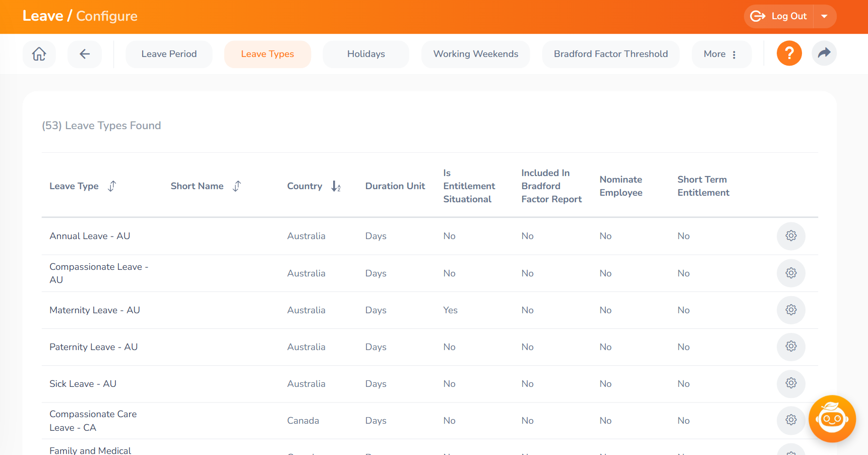868x455 pixels.
Task: Expand the More menu
Action: 720,54
